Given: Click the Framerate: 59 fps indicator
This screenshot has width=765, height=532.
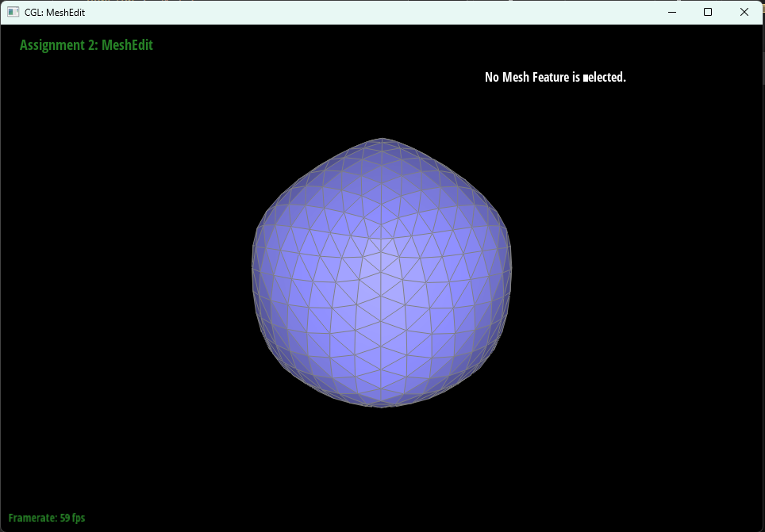Looking at the screenshot, I should (48, 517).
